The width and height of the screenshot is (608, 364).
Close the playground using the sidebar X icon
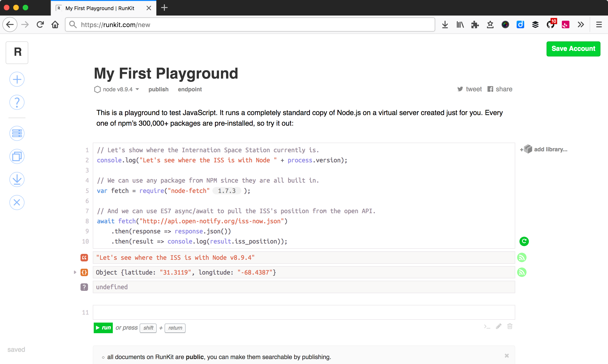coord(17,202)
